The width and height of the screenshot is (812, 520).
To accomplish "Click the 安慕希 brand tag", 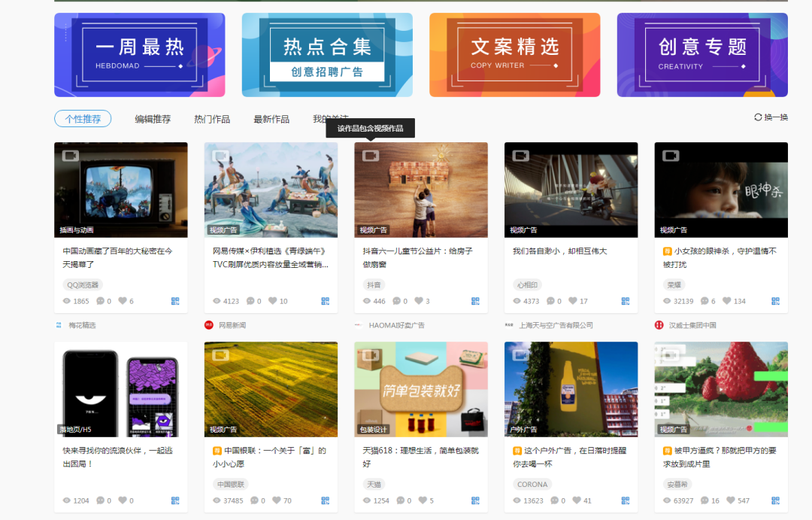I will coord(677,484).
